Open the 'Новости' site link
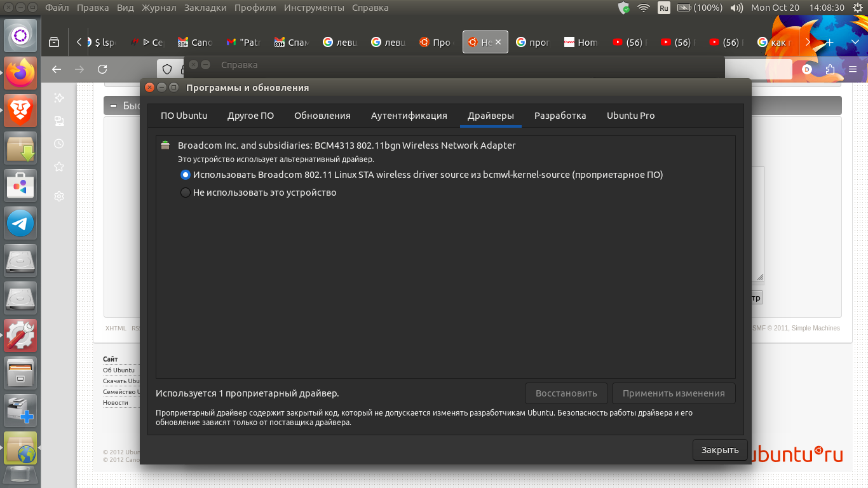The height and width of the screenshot is (488, 868). (x=116, y=403)
